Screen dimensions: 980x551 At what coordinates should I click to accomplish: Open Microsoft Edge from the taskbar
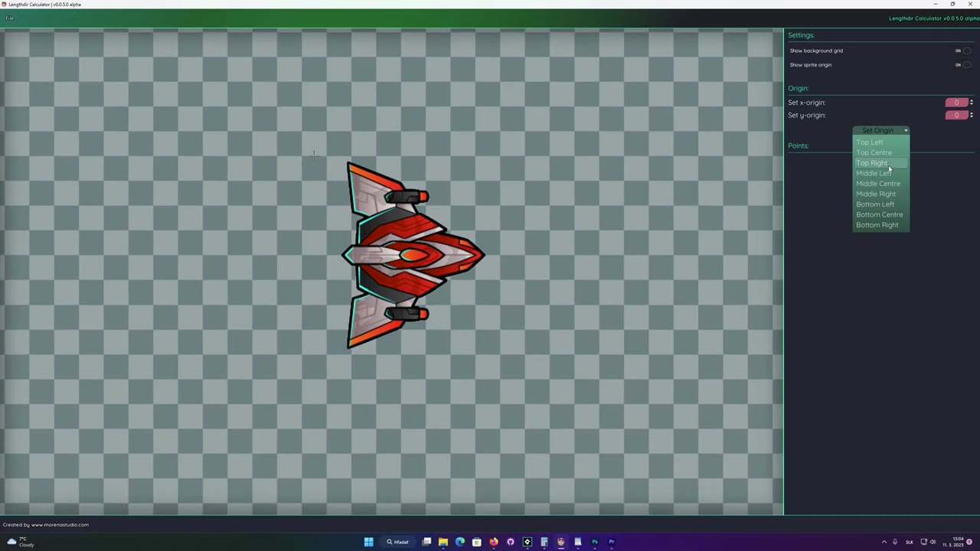click(x=460, y=542)
